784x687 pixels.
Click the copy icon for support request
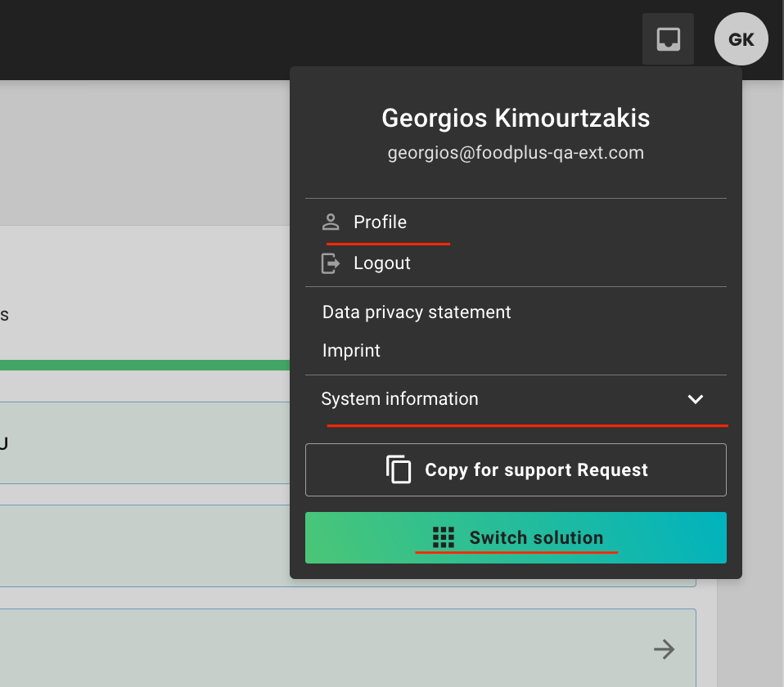tap(399, 469)
